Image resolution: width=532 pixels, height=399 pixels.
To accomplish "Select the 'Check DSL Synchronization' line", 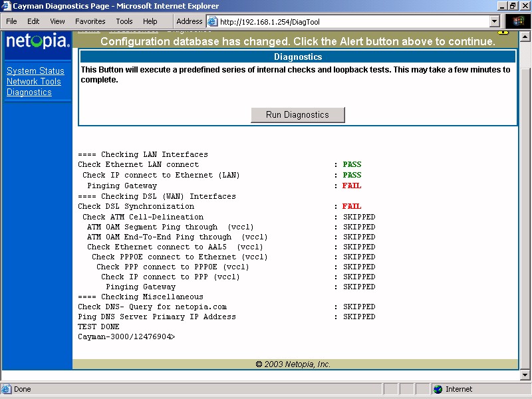I will (x=136, y=206).
